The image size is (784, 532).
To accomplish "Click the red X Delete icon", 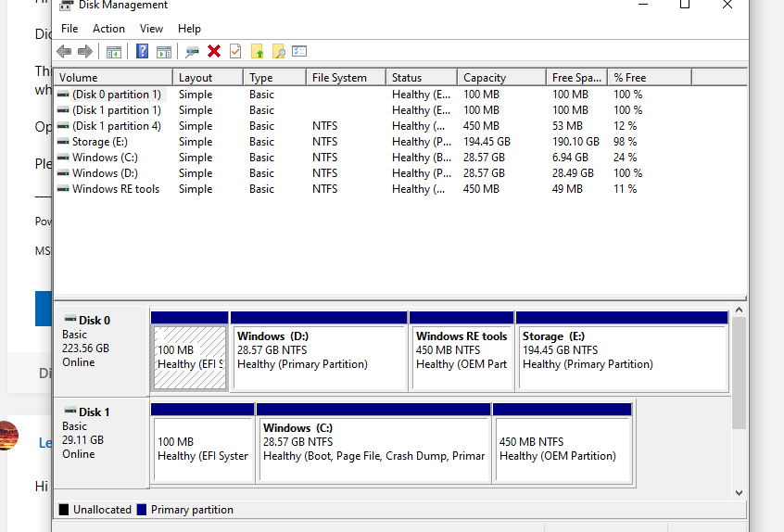I will [x=214, y=51].
